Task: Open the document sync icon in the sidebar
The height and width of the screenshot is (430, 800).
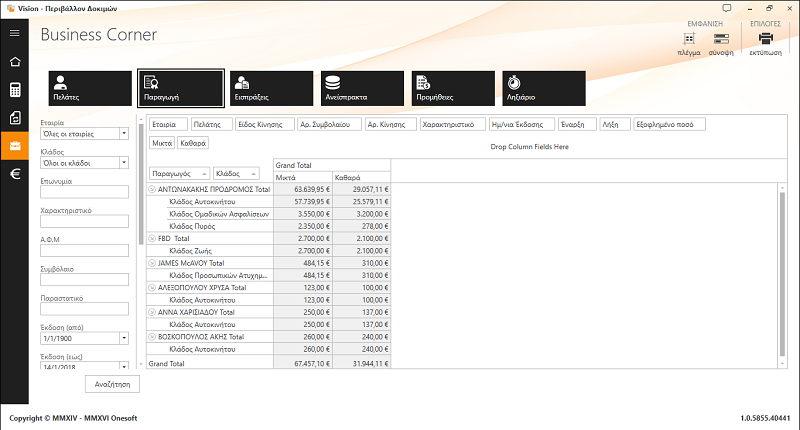Action: click(15, 118)
